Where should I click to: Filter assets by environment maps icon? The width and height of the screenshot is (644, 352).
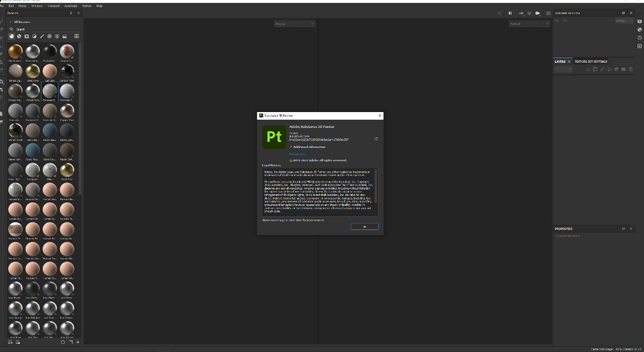pos(65,36)
